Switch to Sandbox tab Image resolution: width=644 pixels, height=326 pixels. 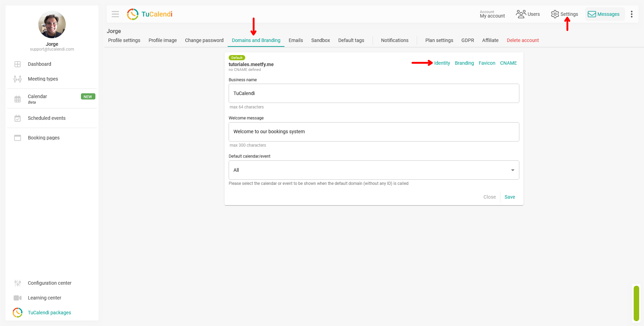(321, 40)
